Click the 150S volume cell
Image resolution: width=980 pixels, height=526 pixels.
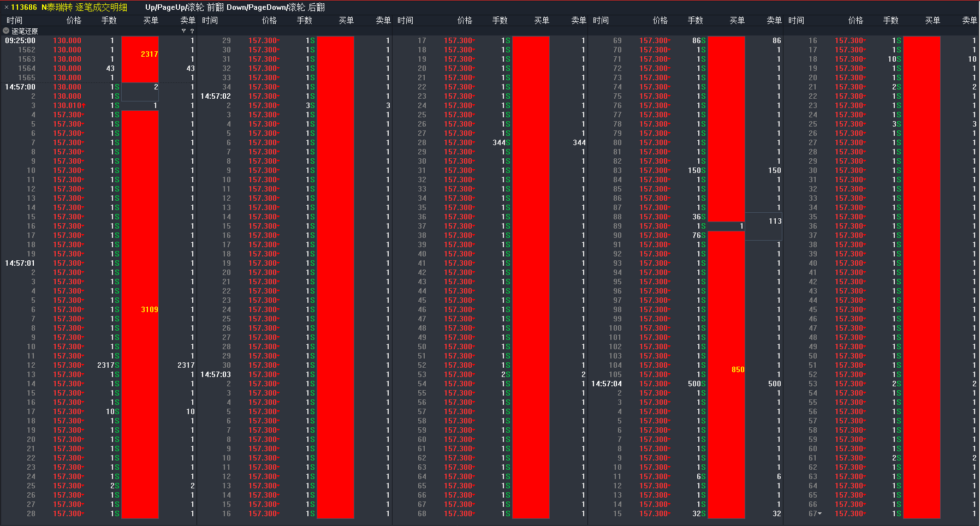[697, 170]
